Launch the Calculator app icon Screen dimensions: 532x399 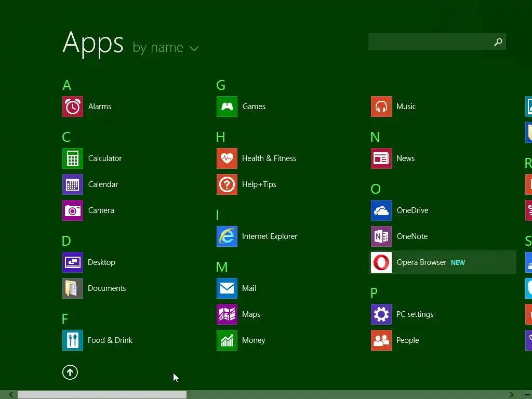(73, 158)
